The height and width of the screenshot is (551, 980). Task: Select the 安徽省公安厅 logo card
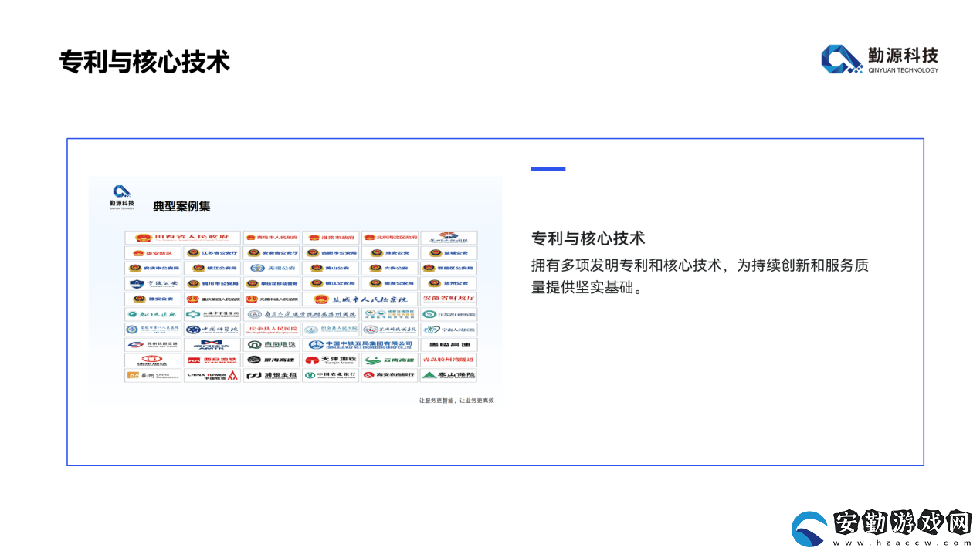(271, 253)
